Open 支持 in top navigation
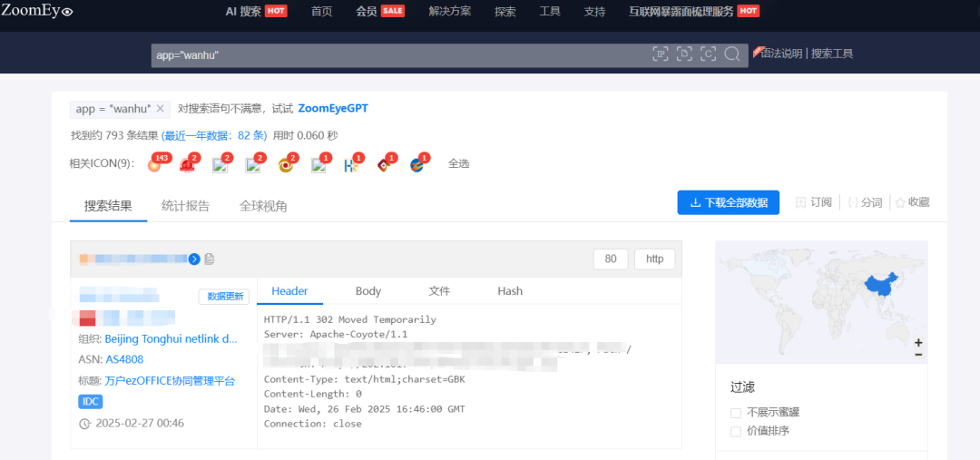 [594, 11]
